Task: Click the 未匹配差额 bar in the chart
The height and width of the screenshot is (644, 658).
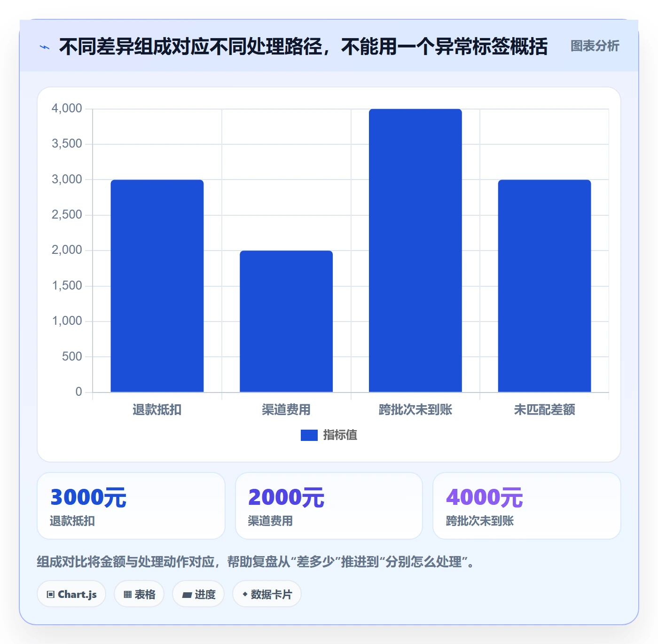Action: (x=544, y=286)
